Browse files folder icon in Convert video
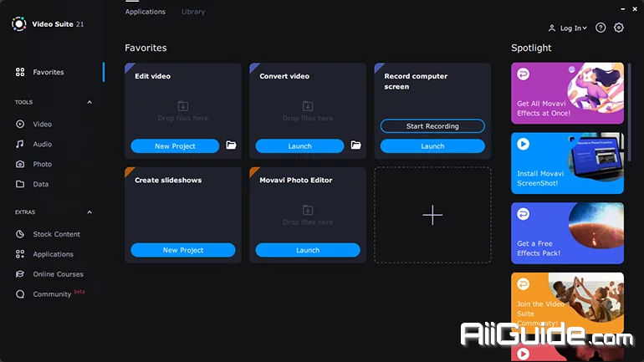644x362 pixels. click(x=355, y=145)
